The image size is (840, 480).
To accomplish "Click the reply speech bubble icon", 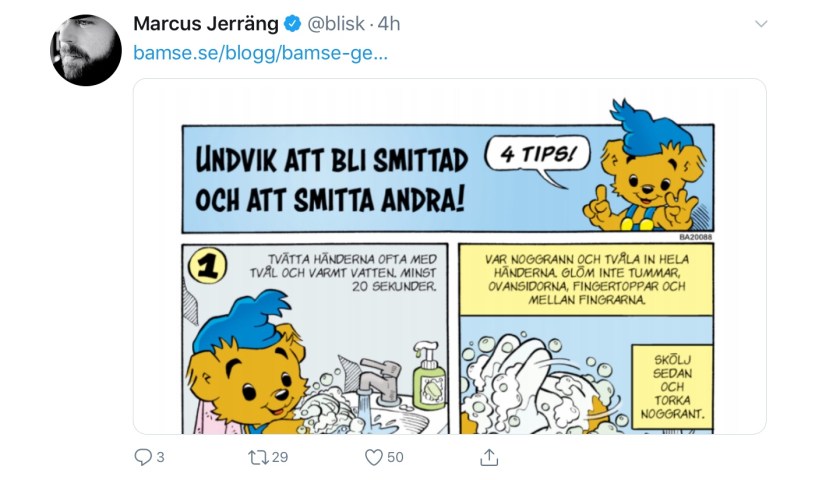I will pos(143,457).
